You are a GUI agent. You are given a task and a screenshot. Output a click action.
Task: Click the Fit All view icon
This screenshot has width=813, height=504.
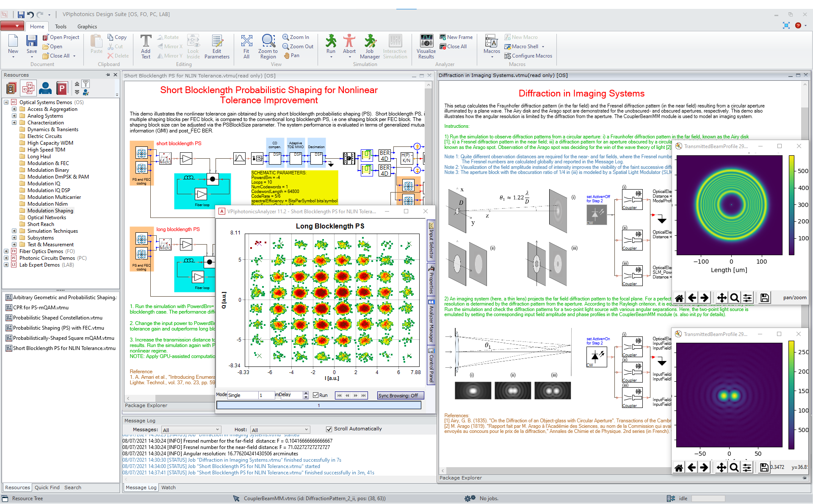point(246,41)
